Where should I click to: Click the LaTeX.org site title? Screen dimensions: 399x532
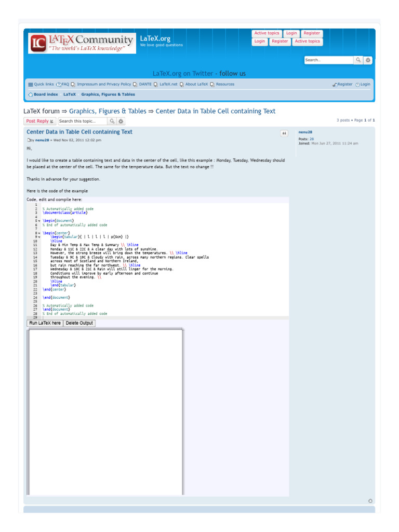pyautogui.click(x=155, y=38)
